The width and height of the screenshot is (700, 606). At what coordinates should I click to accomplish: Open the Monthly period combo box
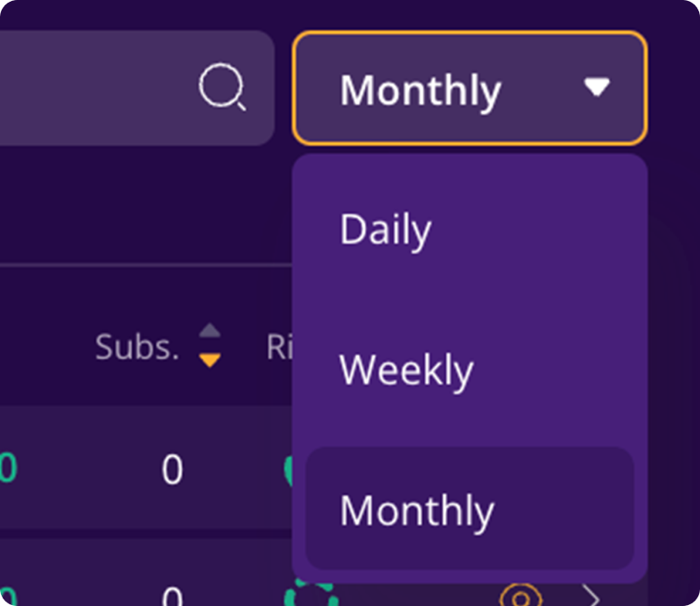click(x=470, y=88)
